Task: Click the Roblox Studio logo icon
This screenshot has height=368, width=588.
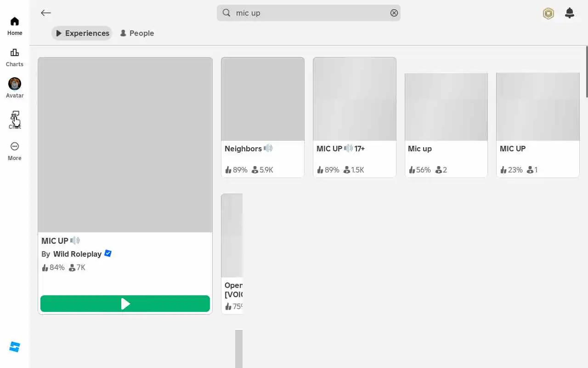Action: click(x=15, y=347)
